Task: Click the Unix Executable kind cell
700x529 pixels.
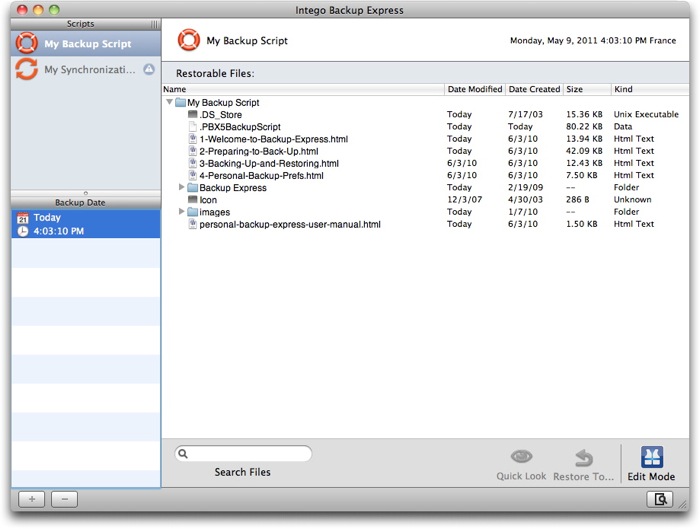Action: (x=646, y=114)
